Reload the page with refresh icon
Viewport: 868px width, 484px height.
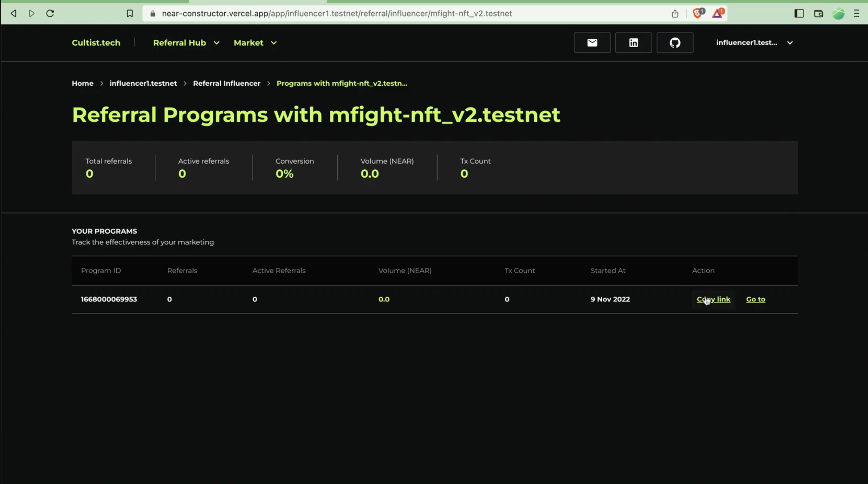tap(50, 14)
